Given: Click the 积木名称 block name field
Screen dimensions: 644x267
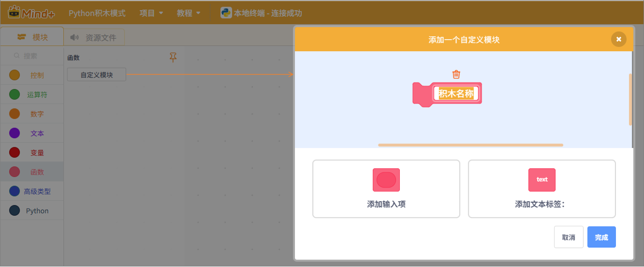Looking at the screenshot, I should (x=456, y=94).
